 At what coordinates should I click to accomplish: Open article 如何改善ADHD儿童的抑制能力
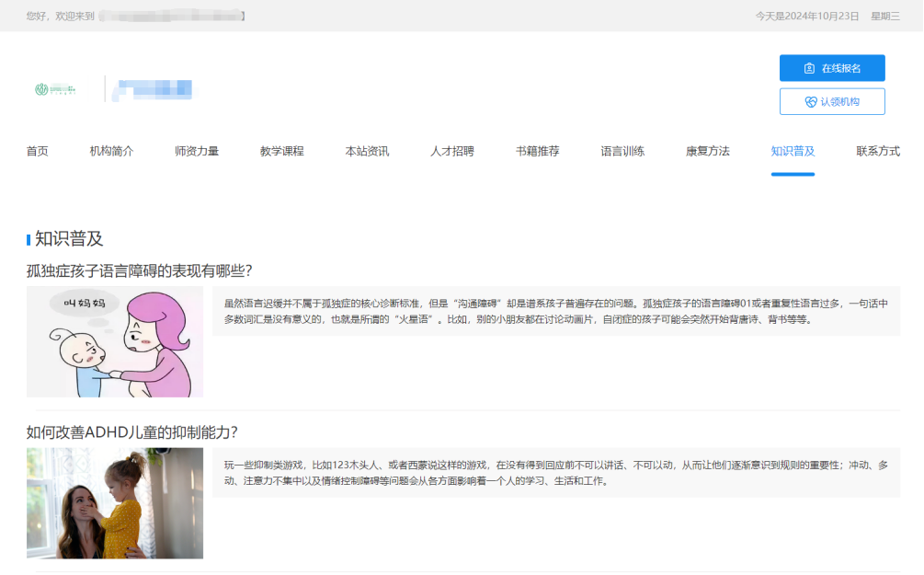tap(132, 432)
